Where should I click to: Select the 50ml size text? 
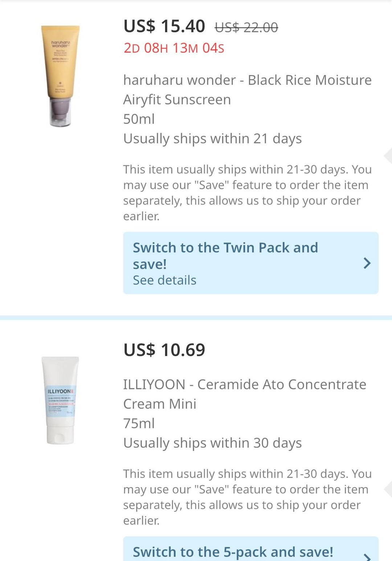(139, 119)
